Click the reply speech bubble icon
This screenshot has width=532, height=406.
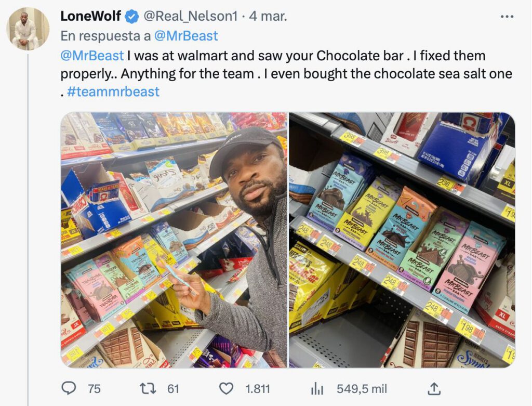click(x=69, y=388)
